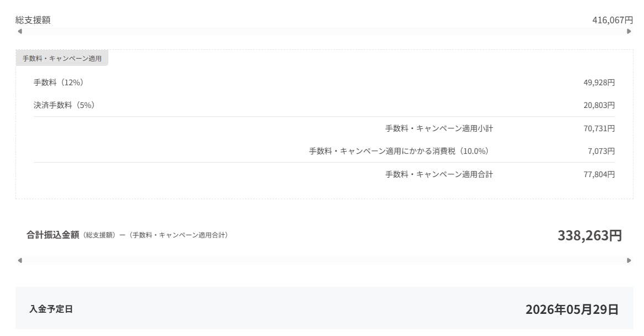Click the upper horizontal scrollbar track
The image size is (644, 336).
324,32
